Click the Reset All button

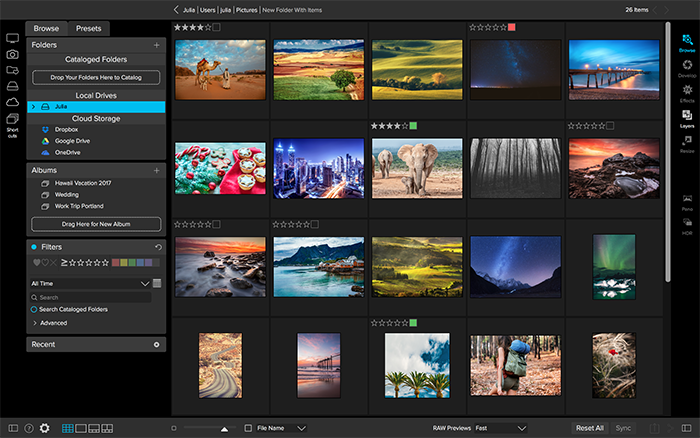click(589, 428)
